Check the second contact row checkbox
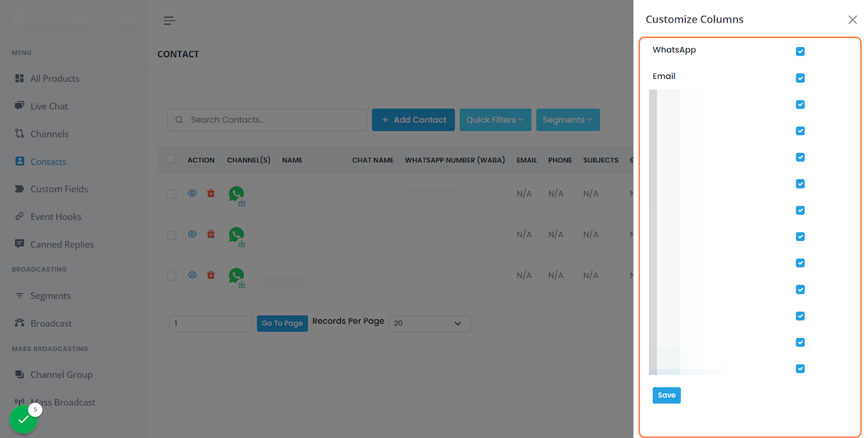Image resolution: width=868 pixels, height=438 pixels. point(171,235)
